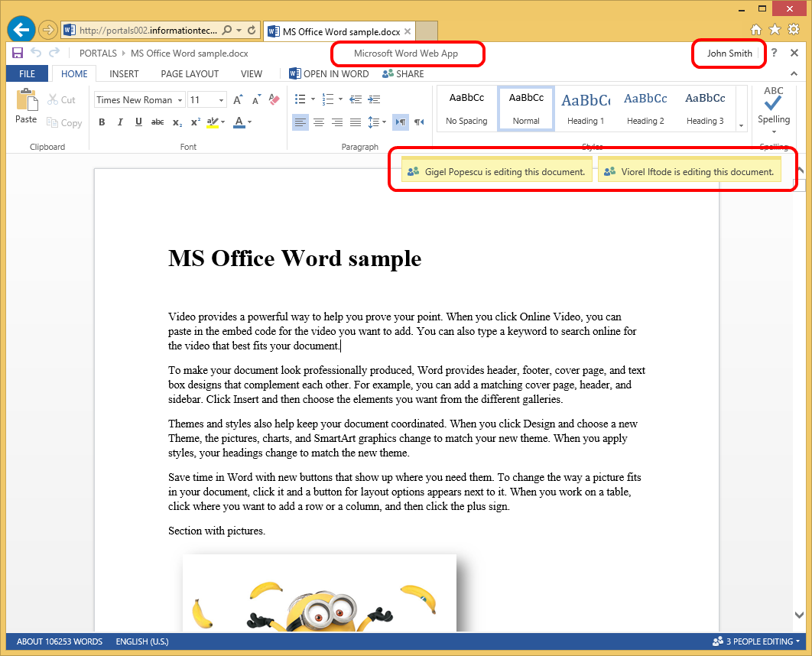Screen dimensions: 812x656
Task: Go back with the browser back arrow
Action: tap(21, 30)
